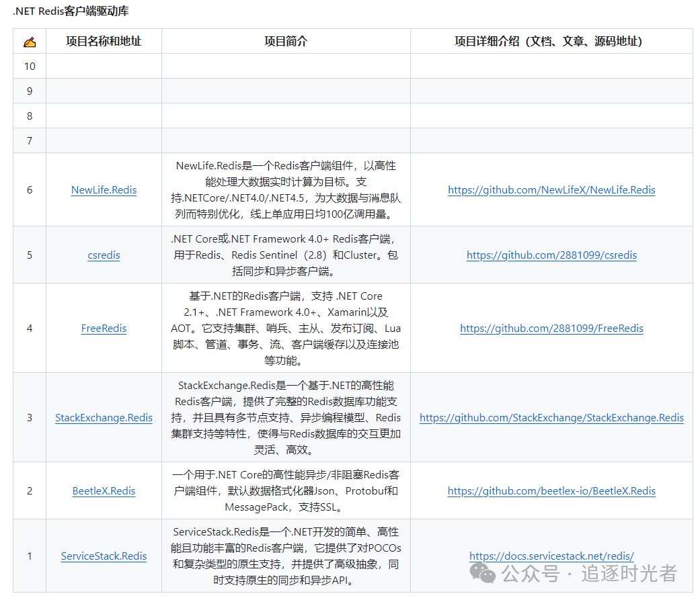Click row number 4 cell
This screenshot has height=602, width=700.
[x=30, y=328]
